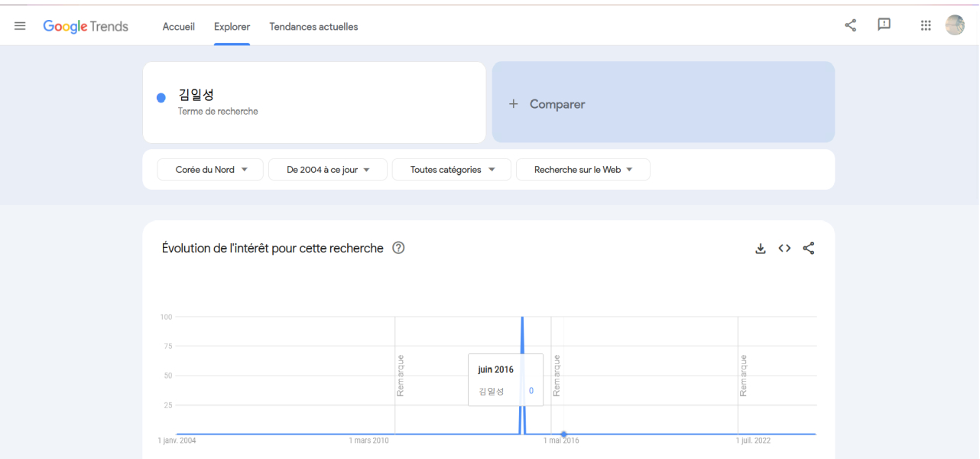Viewport: 980px width, 459px height.
Task: Expand the Toutes catégories dropdown
Action: click(x=452, y=170)
